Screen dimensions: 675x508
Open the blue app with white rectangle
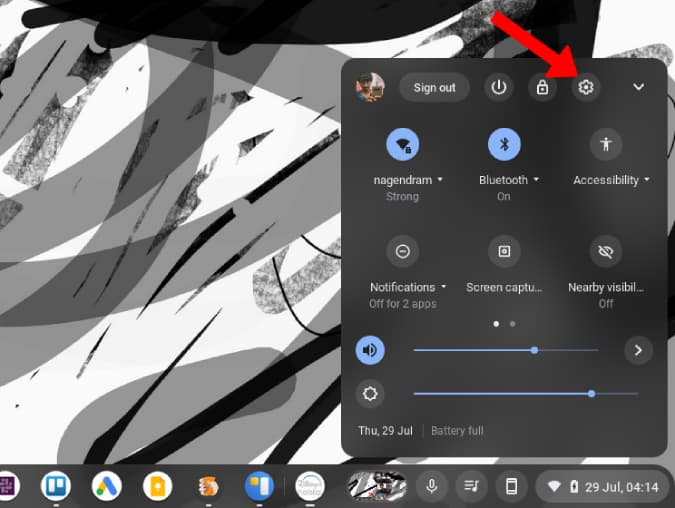pos(259,486)
